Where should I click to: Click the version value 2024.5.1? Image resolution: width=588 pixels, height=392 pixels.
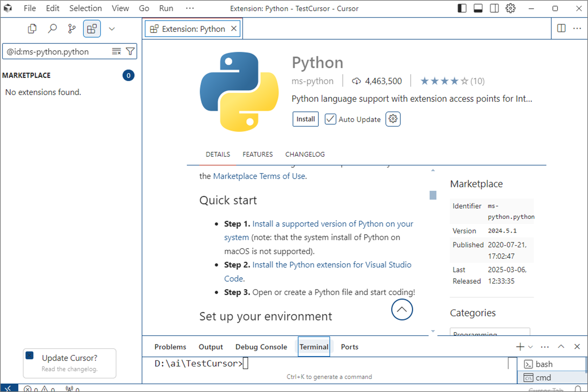502,231
